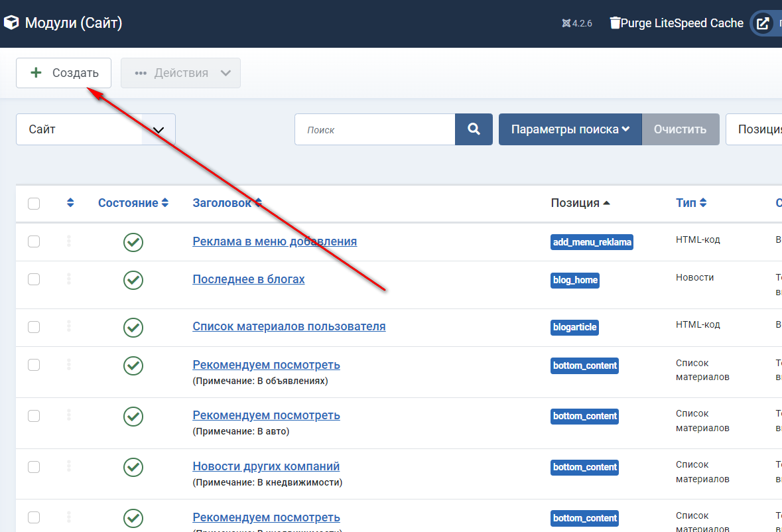The image size is (782, 532).
Task: Click Purge LiteSpeed Cache button
Action: [677, 23]
